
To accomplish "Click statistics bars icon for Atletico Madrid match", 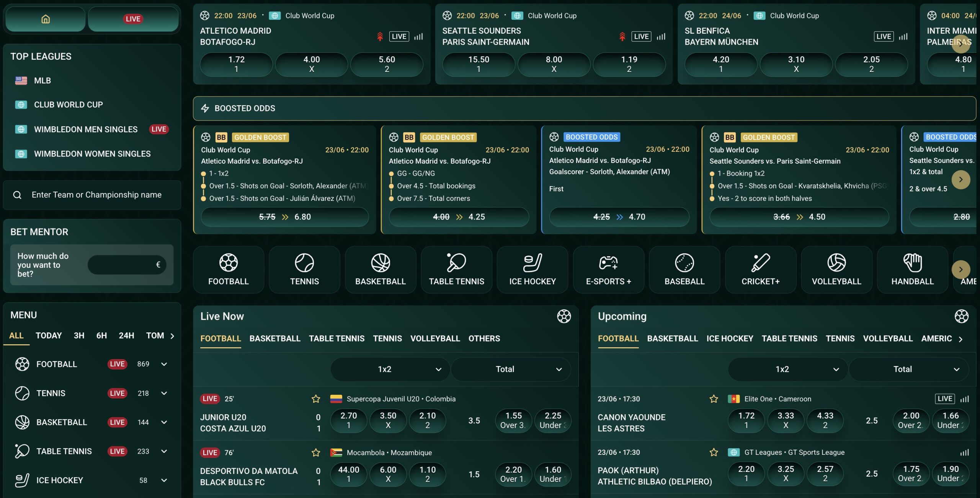I will [x=418, y=37].
